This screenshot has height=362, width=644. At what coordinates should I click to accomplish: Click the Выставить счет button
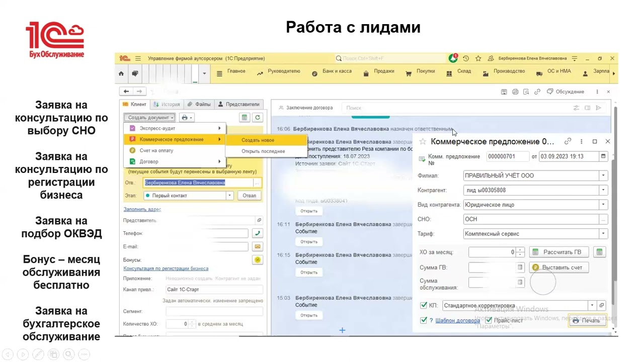pos(558,267)
